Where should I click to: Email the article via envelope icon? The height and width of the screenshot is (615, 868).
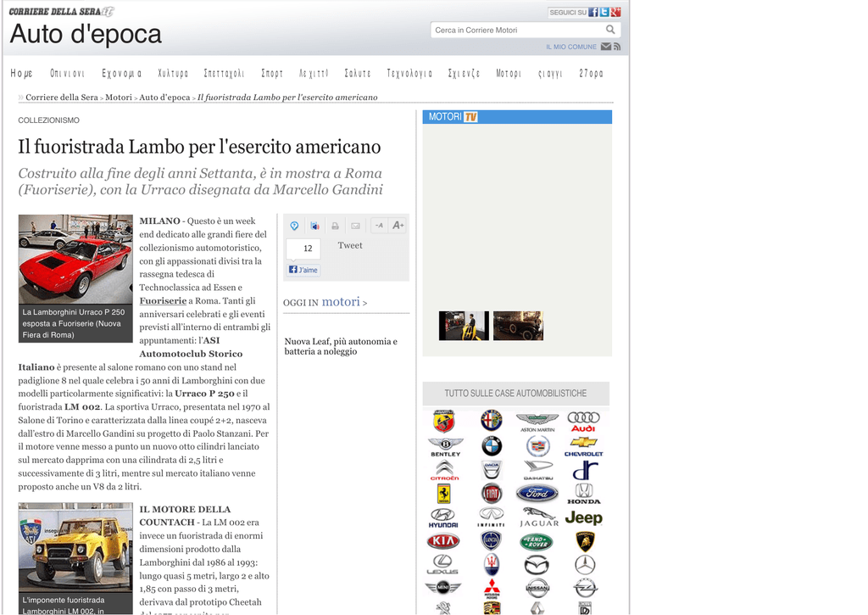click(x=355, y=226)
